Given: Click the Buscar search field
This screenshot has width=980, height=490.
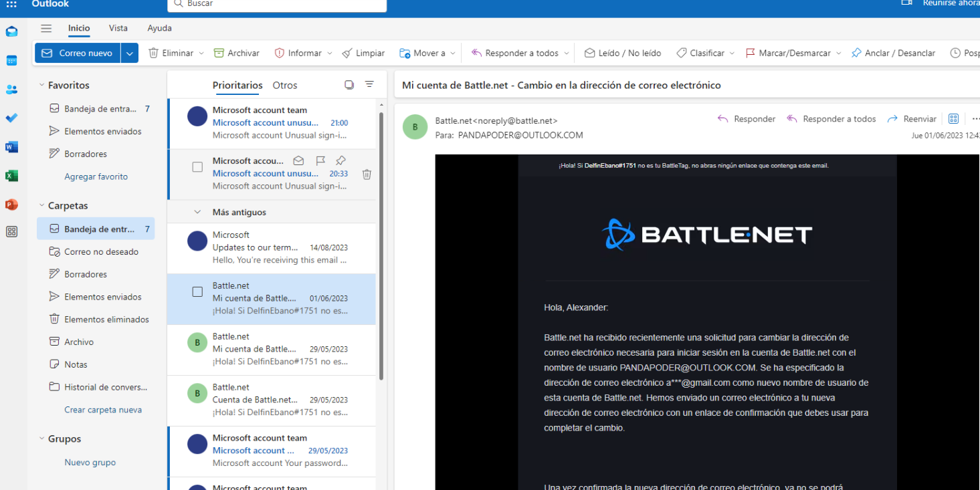Looking at the screenshot, I should click(x=277, y=4).
